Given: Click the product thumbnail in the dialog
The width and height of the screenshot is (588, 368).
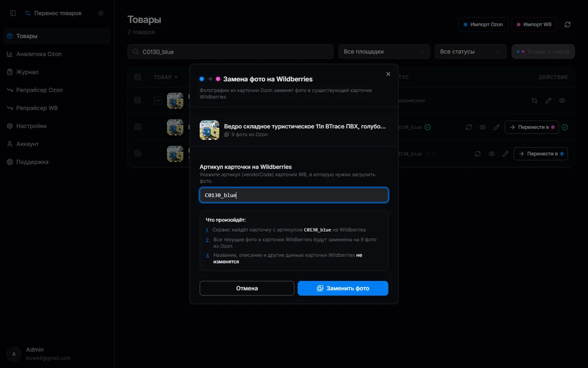Looking at the screenshot, I should 209,130.
